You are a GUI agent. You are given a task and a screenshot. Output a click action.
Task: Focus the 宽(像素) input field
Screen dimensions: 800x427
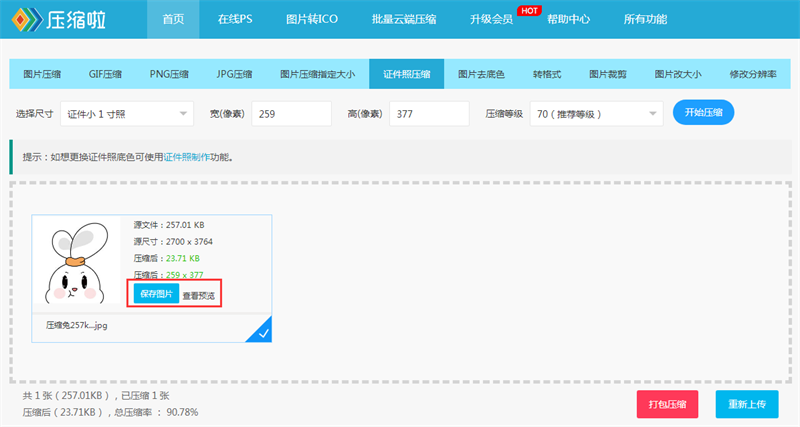coord(291,114)
